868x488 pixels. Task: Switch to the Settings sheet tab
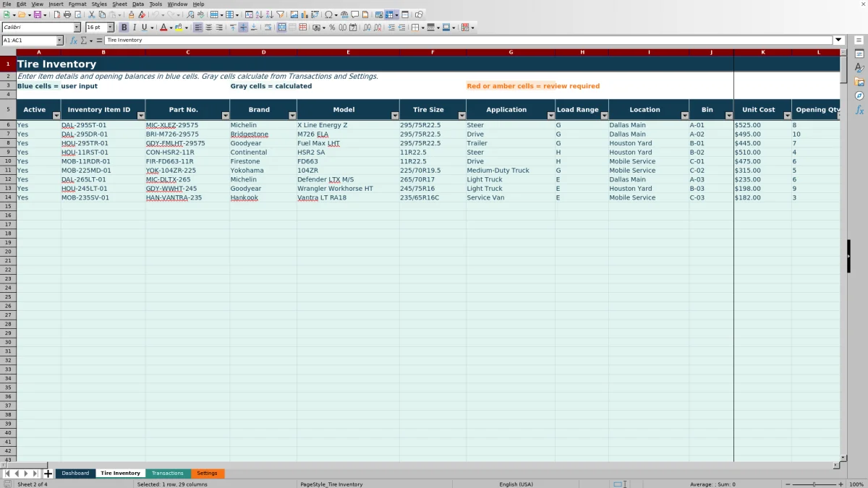[x=208, y=474]
